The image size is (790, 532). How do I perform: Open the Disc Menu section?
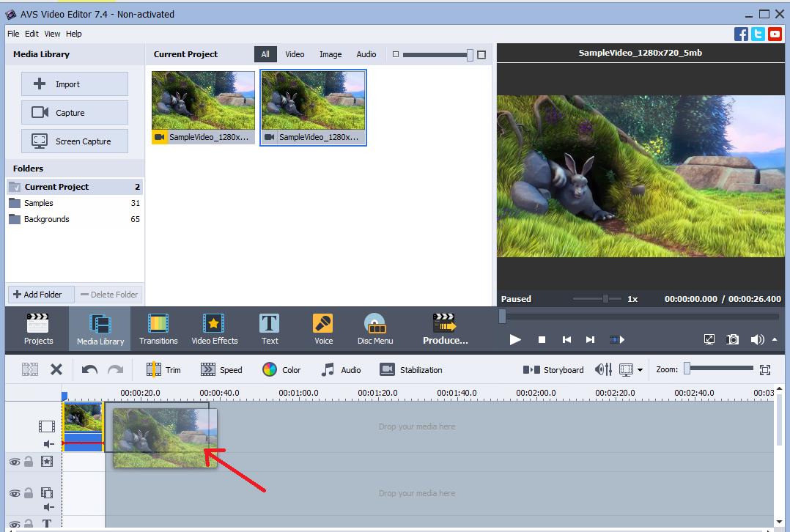375,329
